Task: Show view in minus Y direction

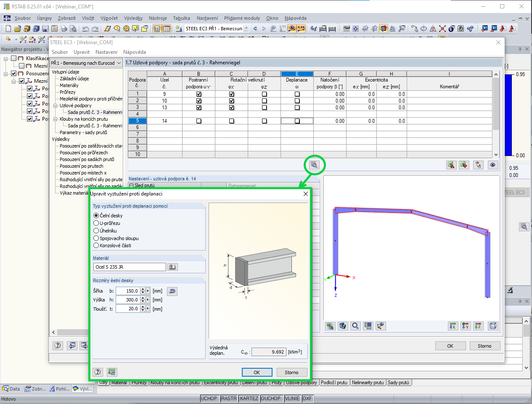Action: (x=466, y=326)
